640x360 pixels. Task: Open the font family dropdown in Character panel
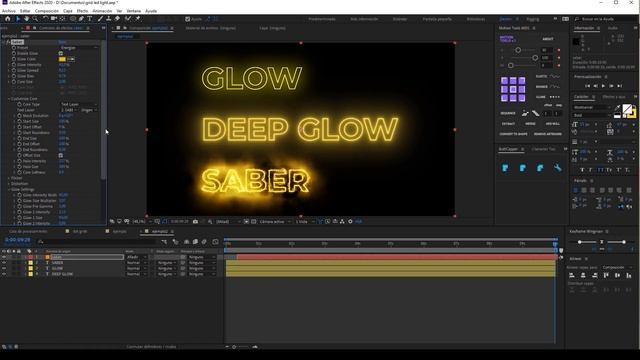pos(593,107)
